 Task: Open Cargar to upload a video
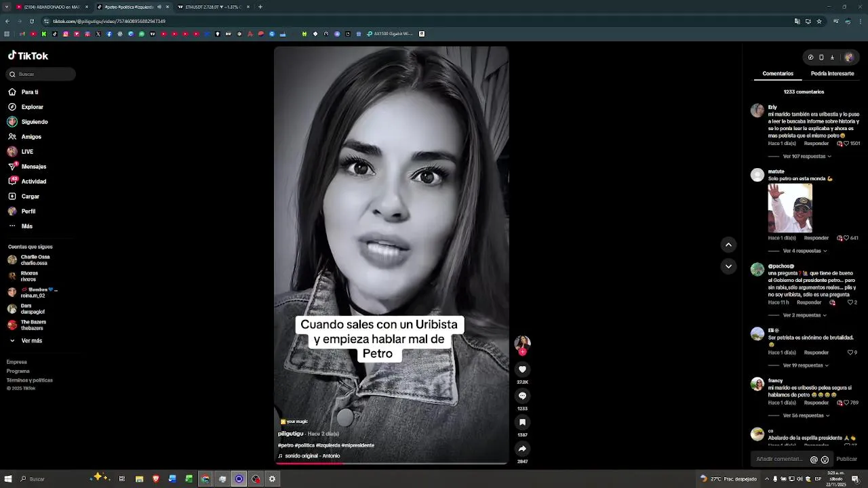24,197
